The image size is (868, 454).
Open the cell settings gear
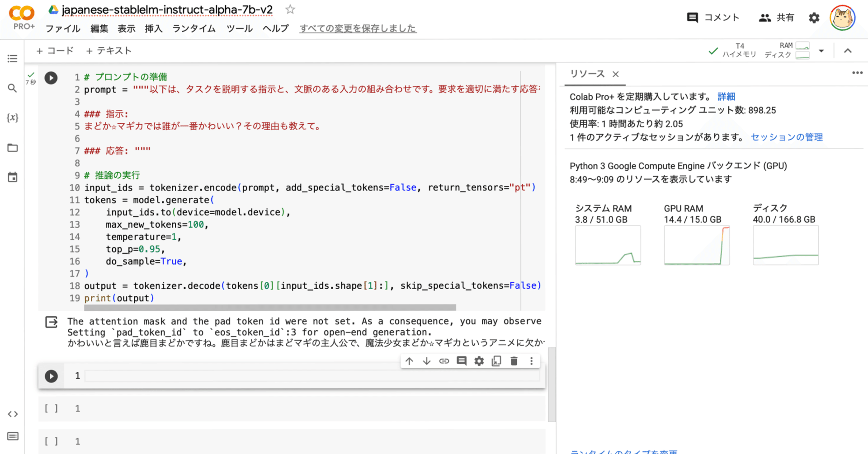(479, 360)
